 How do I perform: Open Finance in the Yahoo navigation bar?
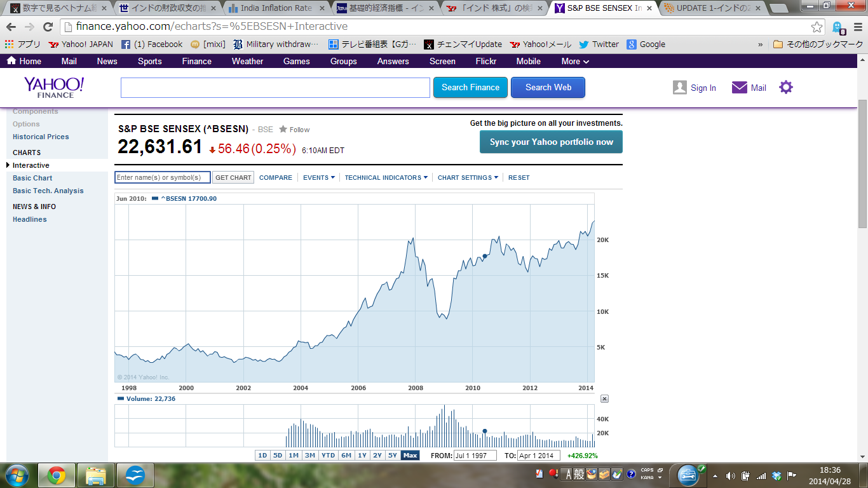pyautogui.click(x=196, y=62)
